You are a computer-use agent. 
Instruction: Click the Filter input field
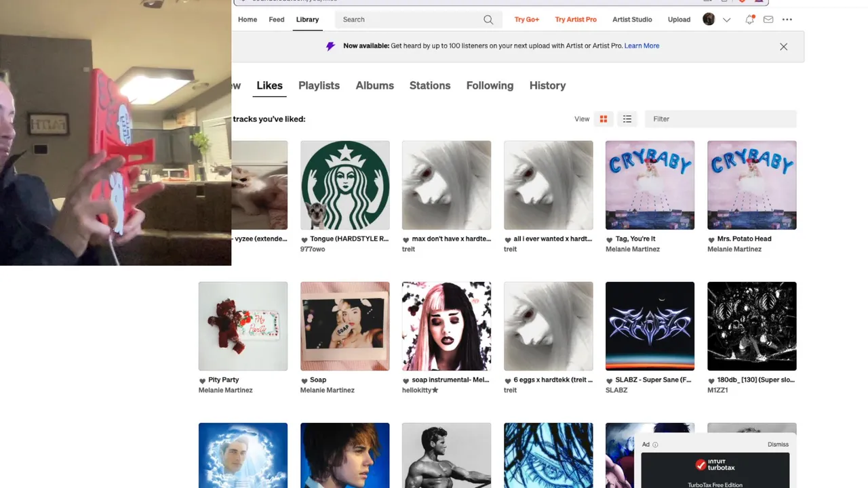point(720,119)
